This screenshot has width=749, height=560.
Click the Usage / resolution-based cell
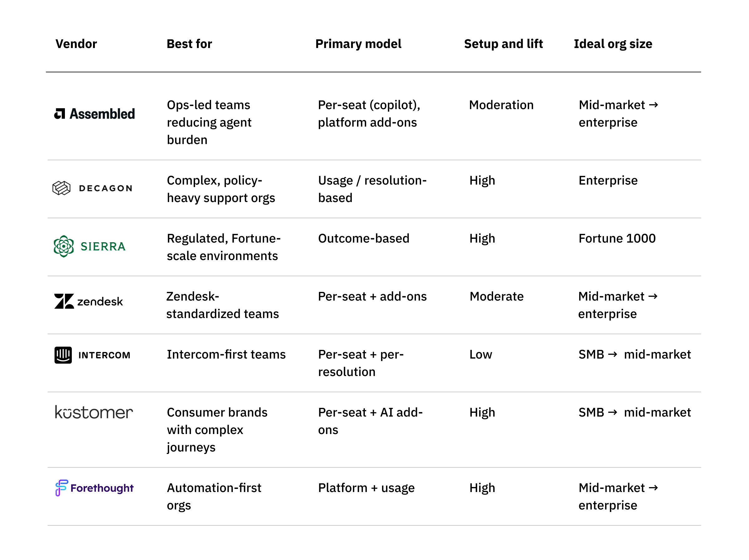click(x=372, y=189)
